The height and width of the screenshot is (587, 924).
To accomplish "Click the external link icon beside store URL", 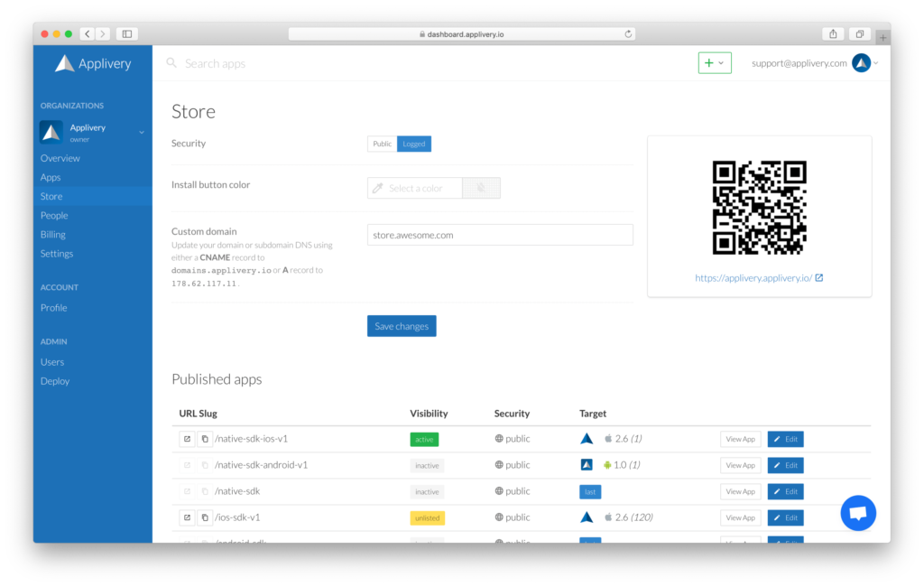I will [819, 277].
